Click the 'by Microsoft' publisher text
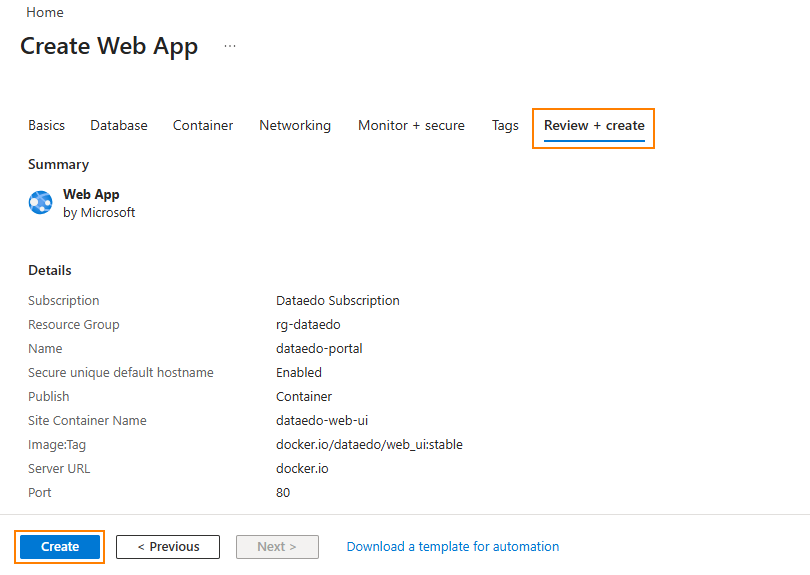The image size is (810, 575). coord(99,213)
